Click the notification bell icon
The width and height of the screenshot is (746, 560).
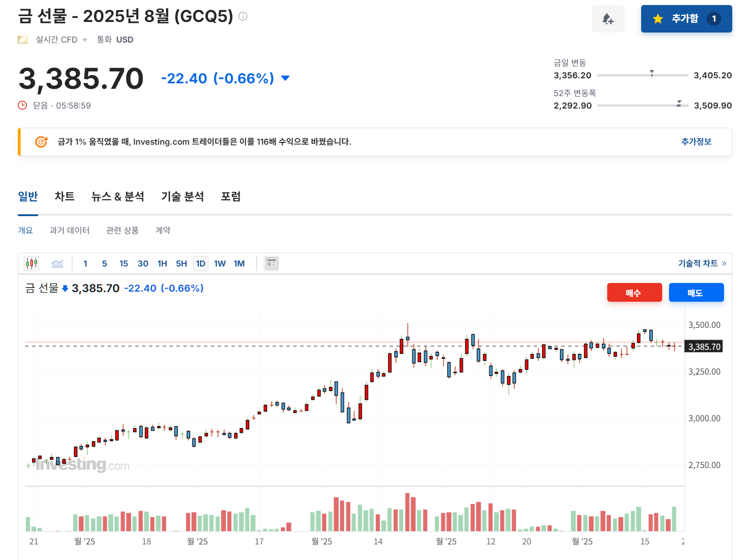pos(608,19)
